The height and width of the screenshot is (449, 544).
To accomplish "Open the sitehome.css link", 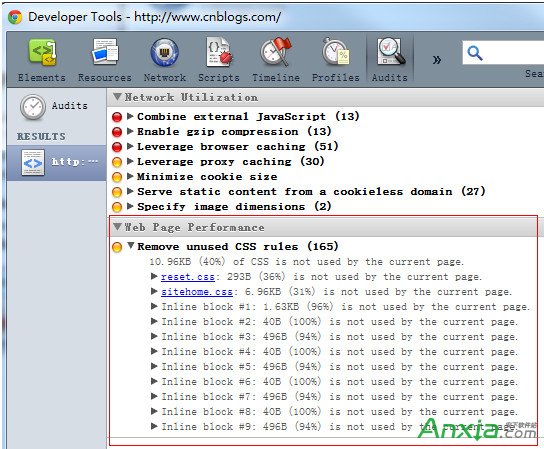I will coord(197,292).
